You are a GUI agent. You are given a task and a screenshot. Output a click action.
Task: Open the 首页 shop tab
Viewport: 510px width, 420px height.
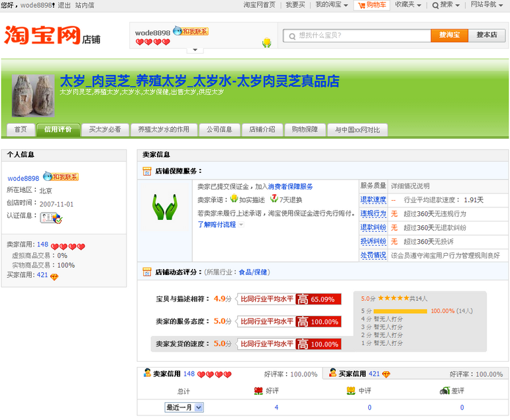click(21, 129)
